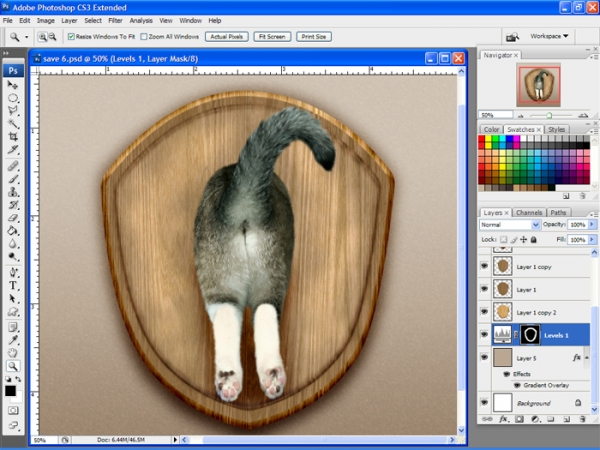Screen dimensions: 600x450
Task: Select the Clone Stamp tool
Action: point(13,192)
